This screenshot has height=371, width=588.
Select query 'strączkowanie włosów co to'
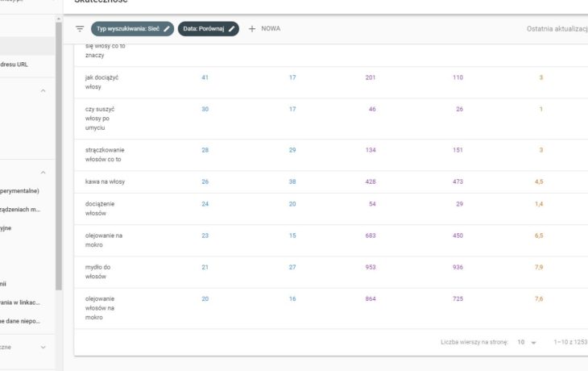click(x=105, y=154)
